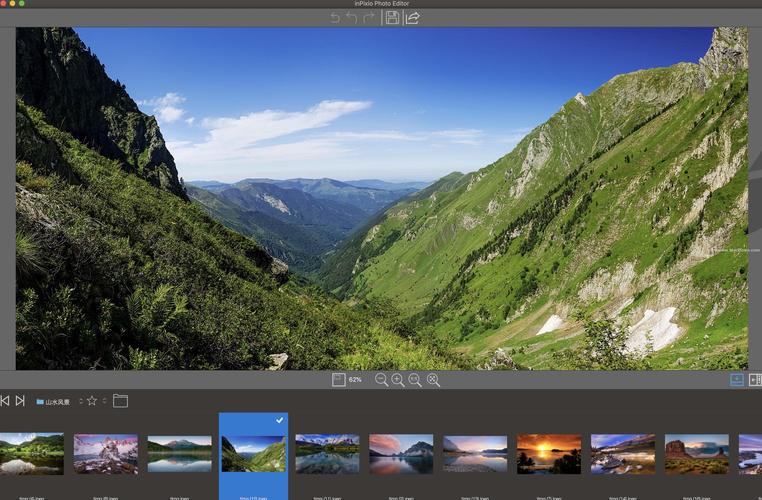Toggle before/after split comparison view
The height and width of the screenshot is (500, 762).
tap(755, 380)
